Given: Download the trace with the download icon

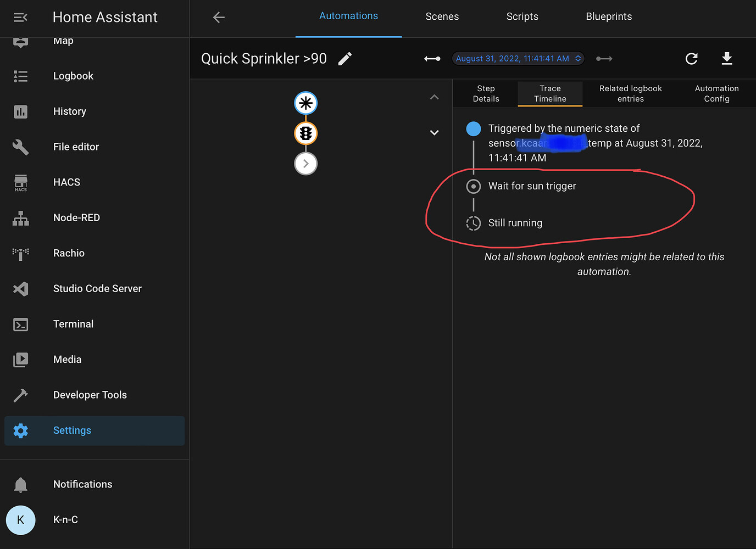Looking at the screenshot, I should click(727, 59).
